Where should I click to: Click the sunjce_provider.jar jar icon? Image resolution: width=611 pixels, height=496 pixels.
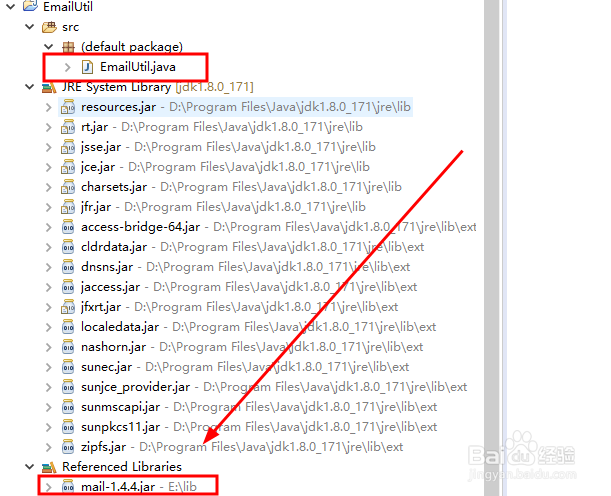tap(68, 387)
